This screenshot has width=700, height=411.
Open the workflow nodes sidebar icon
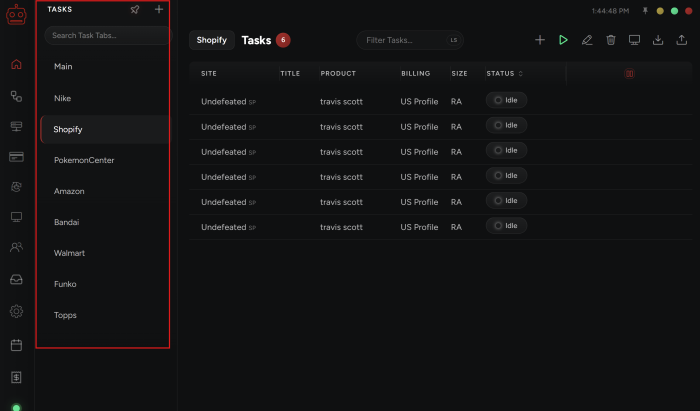tap(16, 96)
